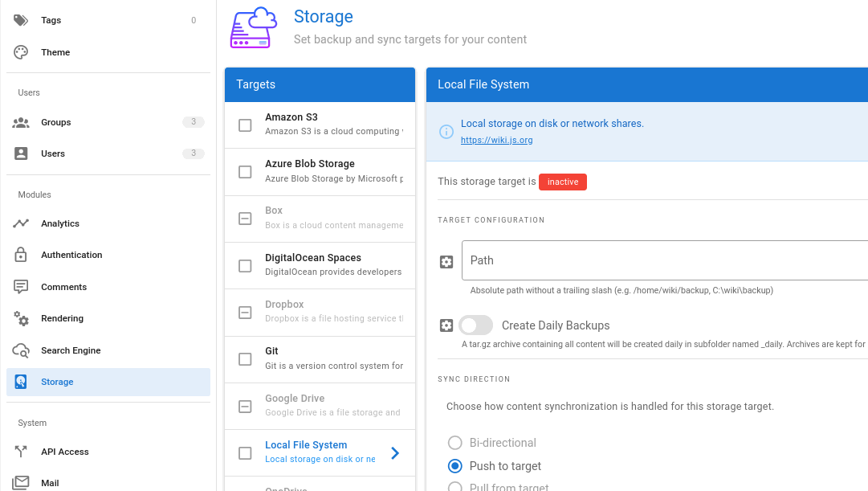Open Groups via its people icon
This screenshot has width=868, height=491.
tap(22, 122)
